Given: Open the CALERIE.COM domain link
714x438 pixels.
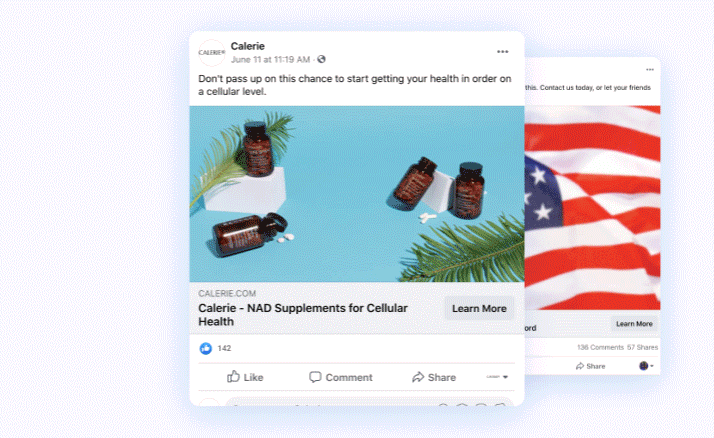Looking at the screenshot, I should tap(227, 293).
